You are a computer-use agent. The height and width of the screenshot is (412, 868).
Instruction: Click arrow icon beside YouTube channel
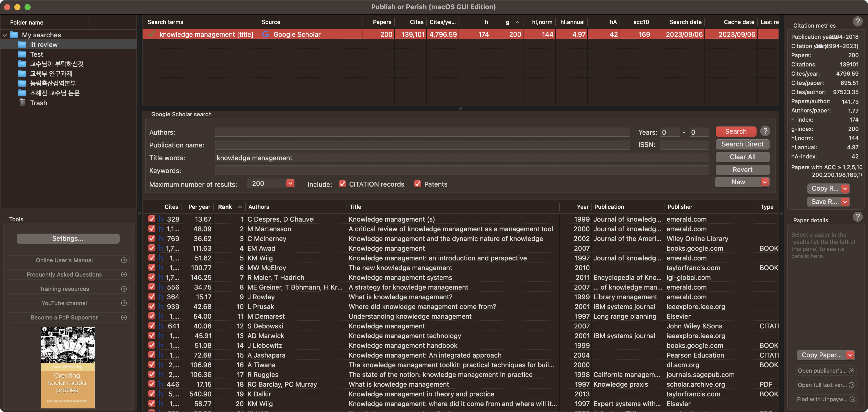tap(124, 303)
